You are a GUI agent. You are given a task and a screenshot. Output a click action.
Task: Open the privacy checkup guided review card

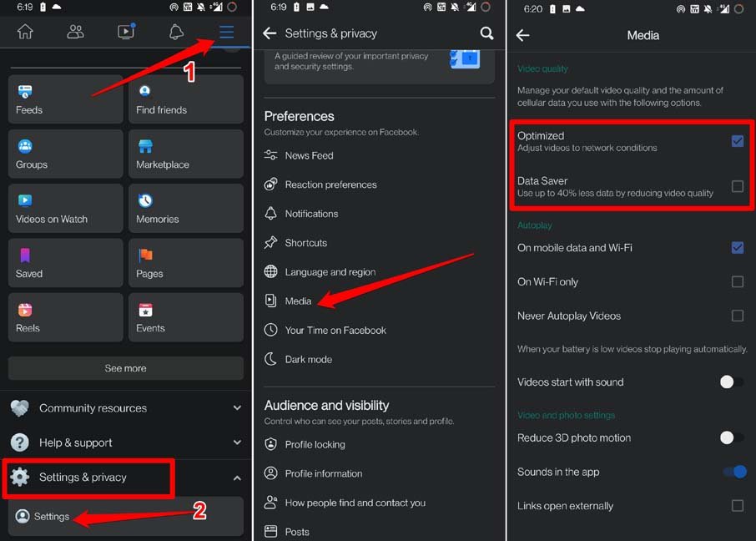(379, 66)
